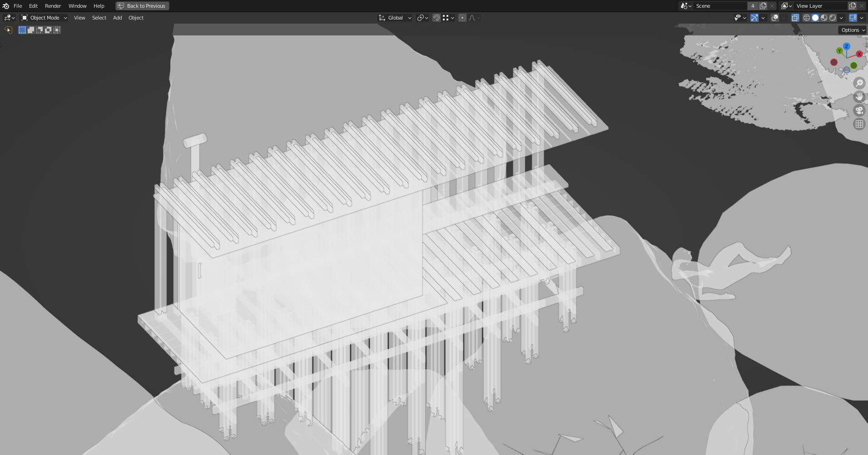This screenshot has height=455, width=868.
Task: Choose Subtract selection mode
Action: [40, 30]
